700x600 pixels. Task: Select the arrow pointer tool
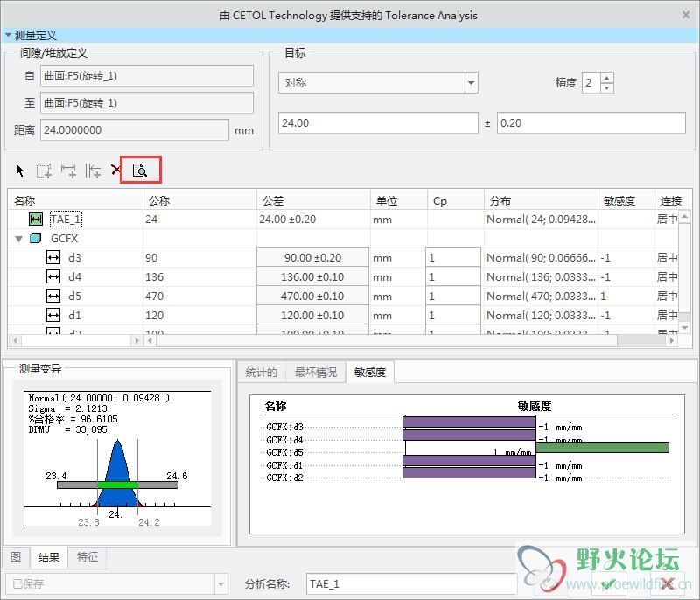tap(19, 170)
